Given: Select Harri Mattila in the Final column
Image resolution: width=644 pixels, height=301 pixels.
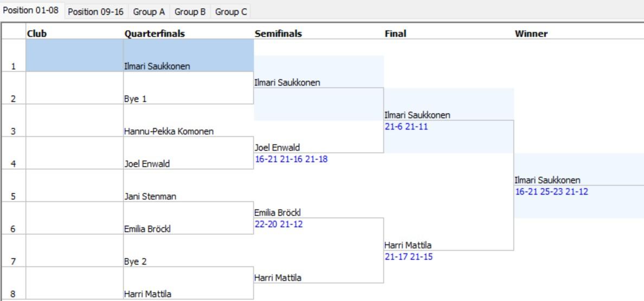Looking at the screenshot, I should click(406, 246).
